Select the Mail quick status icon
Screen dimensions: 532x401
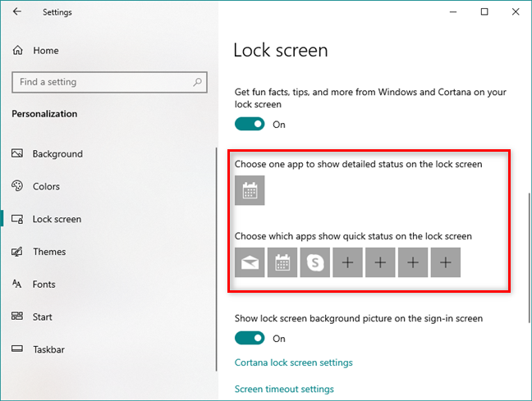(250, 262)
